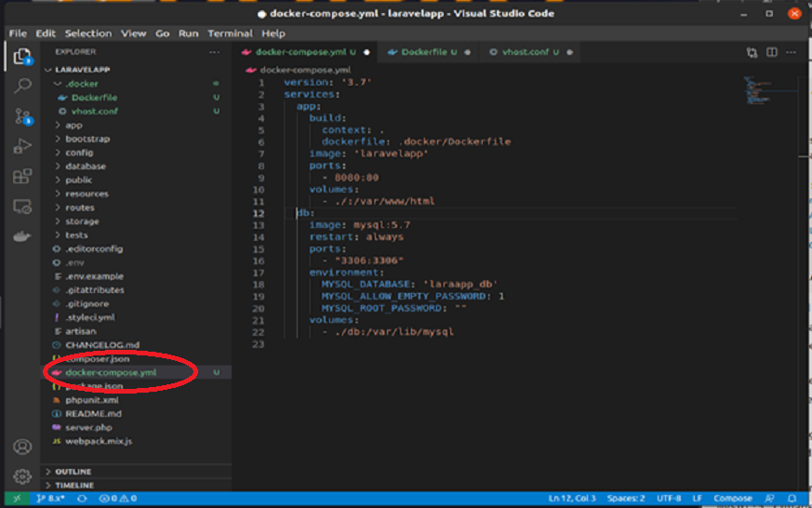Split the editor right

coord(772,52)
